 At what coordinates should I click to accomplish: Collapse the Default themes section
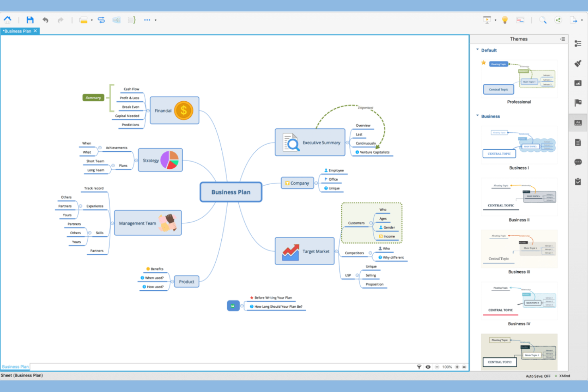tap(478, 50)
